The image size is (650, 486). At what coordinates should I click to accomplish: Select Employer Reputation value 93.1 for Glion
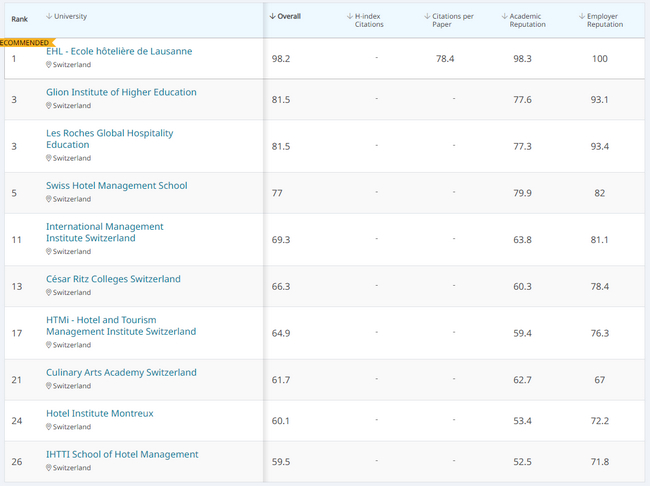599,100
